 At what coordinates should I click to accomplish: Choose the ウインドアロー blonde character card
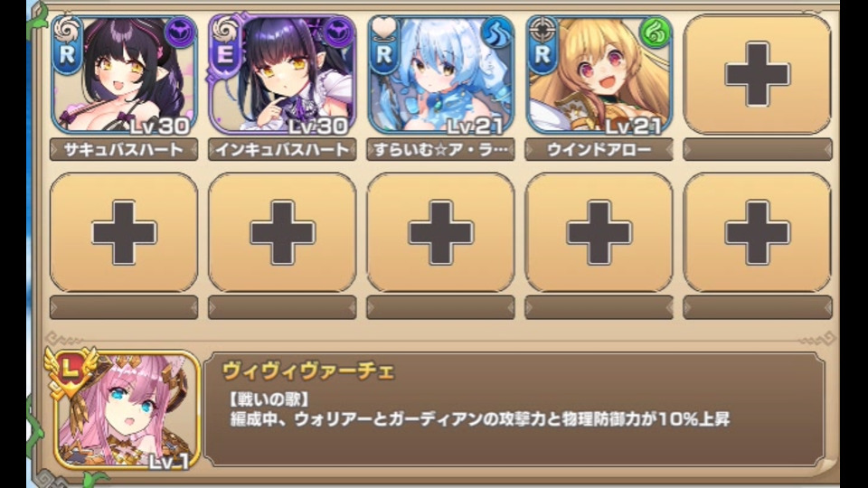[599, 75]
